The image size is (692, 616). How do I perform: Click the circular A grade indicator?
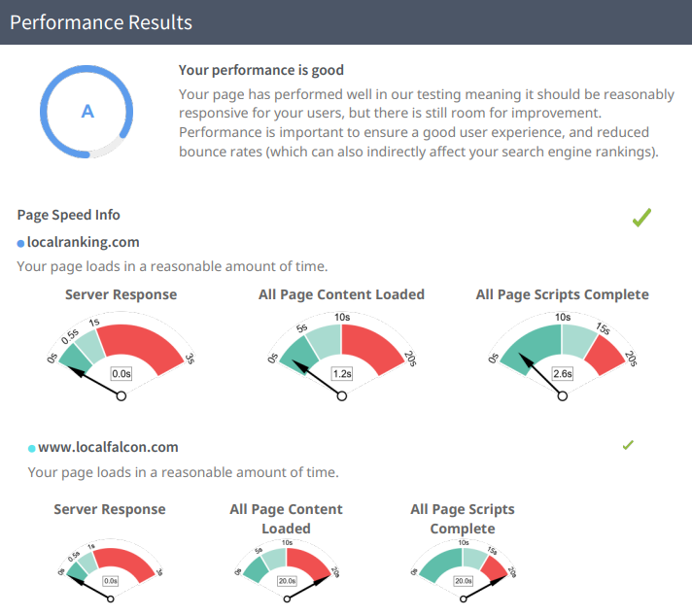click(87, 112)
